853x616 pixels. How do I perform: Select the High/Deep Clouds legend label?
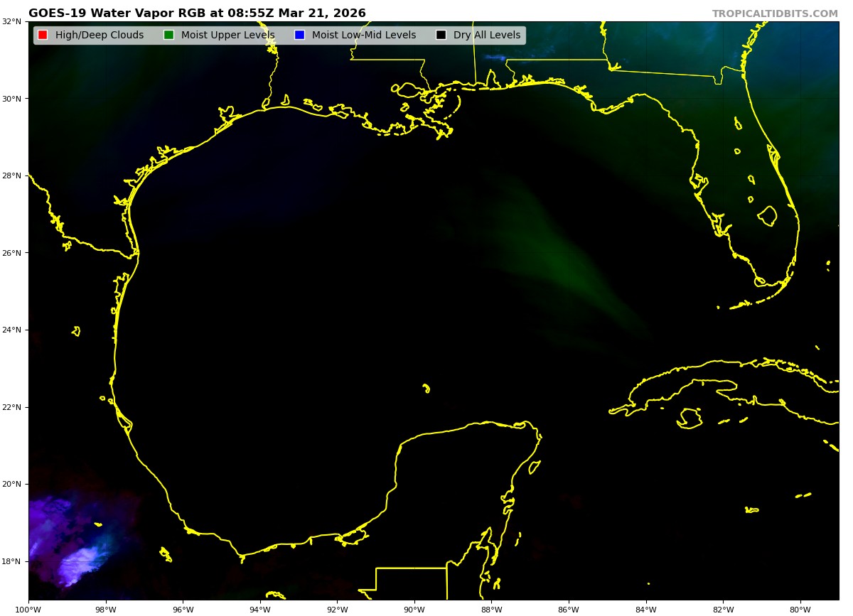coord(100,36)
